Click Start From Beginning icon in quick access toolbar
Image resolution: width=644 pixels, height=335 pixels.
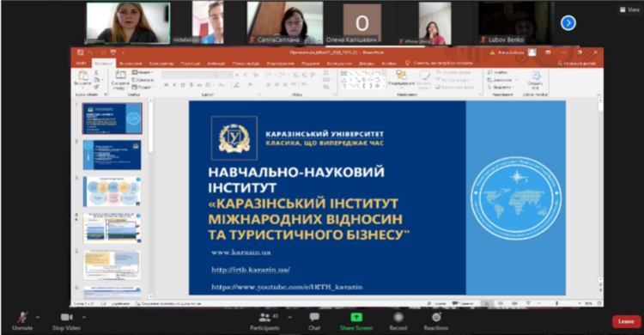113,52
